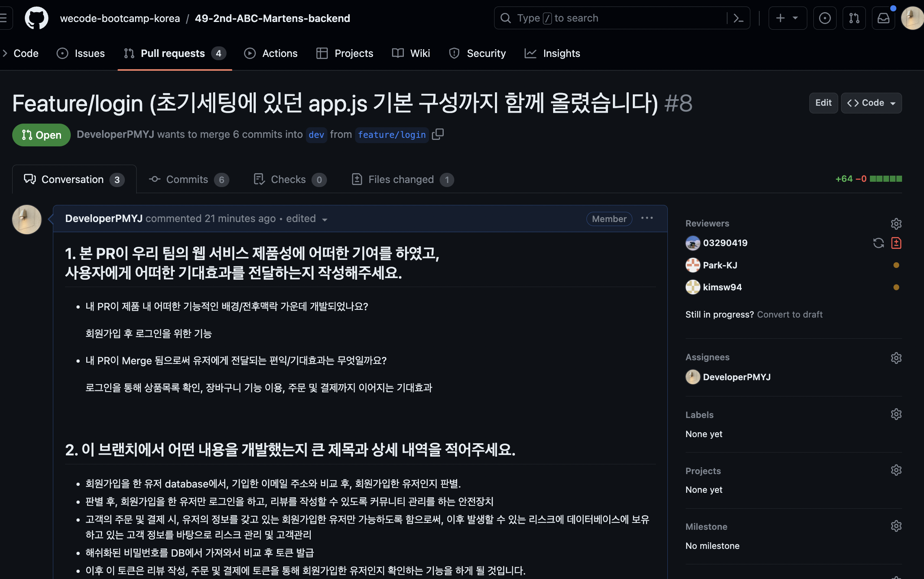Copy the feature/login branch name
Screen dimensions: 924x579
[438, 134]
